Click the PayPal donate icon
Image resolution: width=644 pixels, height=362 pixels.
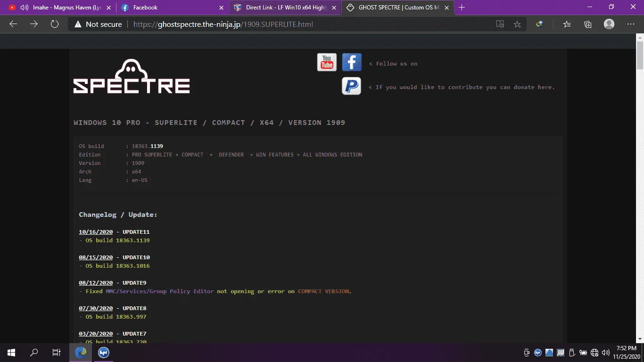(x=351, y=86)
